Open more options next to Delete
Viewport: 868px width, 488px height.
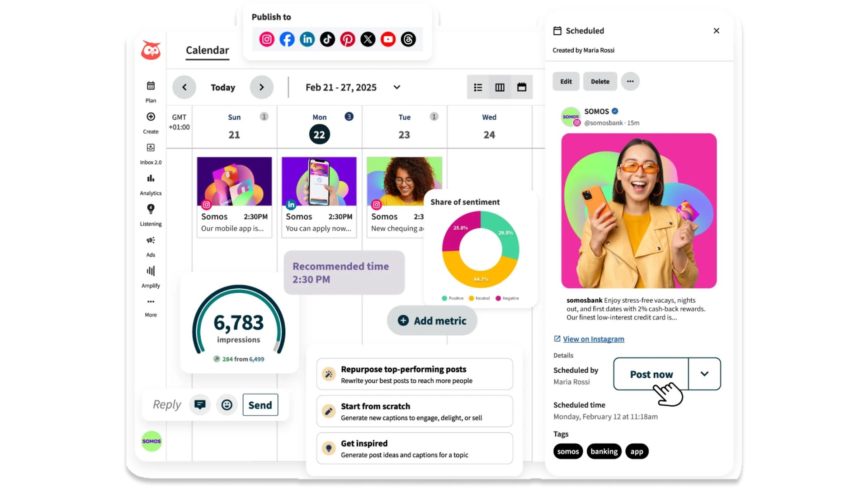[x=630, y=81]
